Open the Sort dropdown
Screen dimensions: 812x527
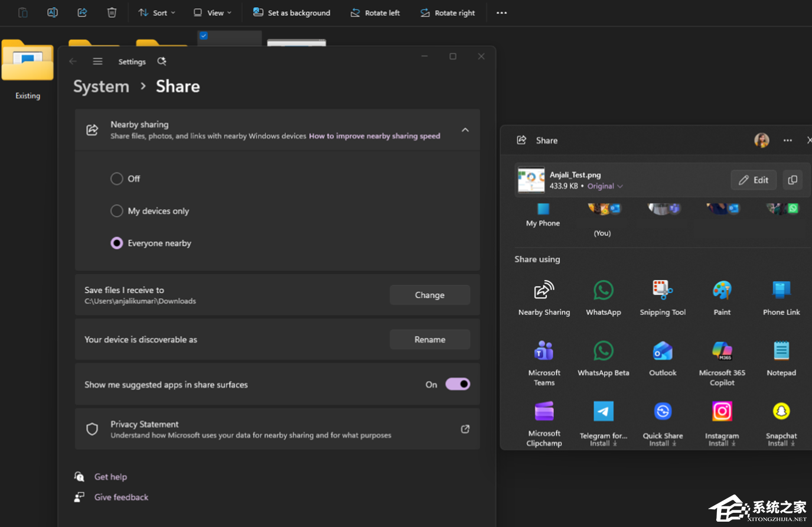tap(156, 12)
